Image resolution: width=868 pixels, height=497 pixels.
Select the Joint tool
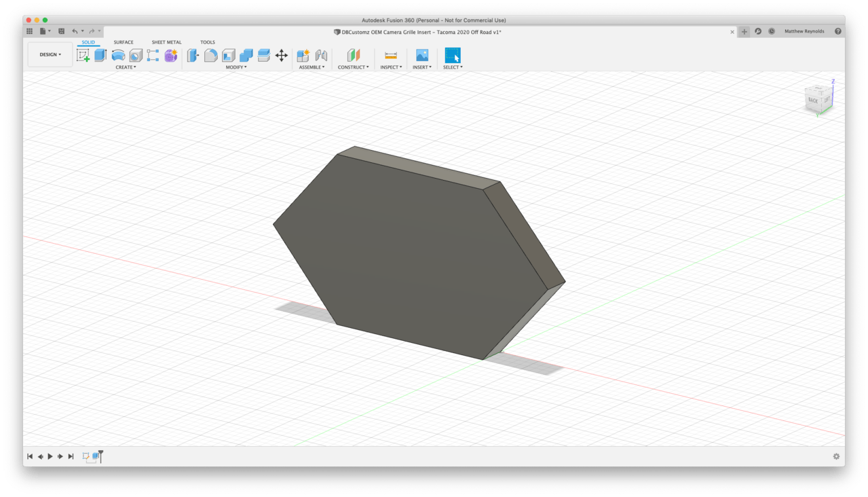point(321,55)
